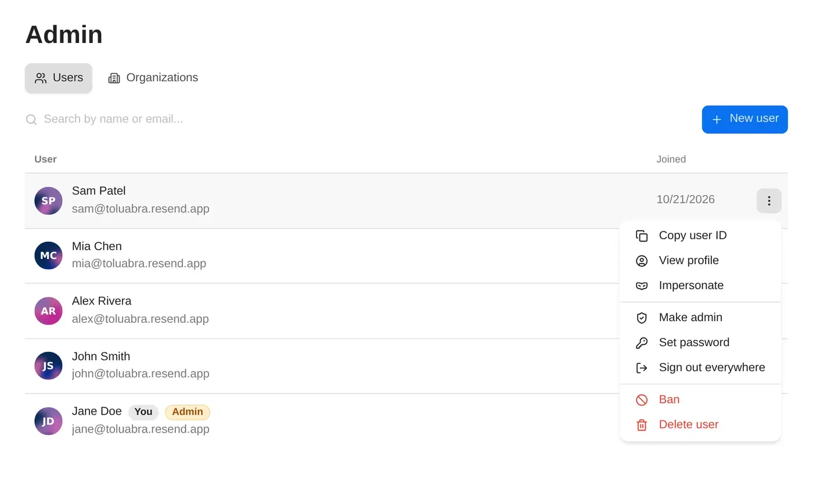Click the Sam Patel name
Viewport: 813px width, 504px height.
coord(99,190)
